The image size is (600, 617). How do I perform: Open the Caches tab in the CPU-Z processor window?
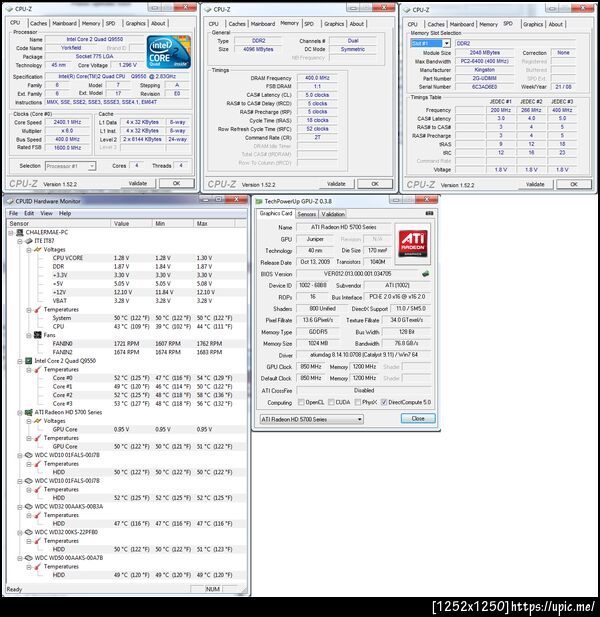pos(39,23)
